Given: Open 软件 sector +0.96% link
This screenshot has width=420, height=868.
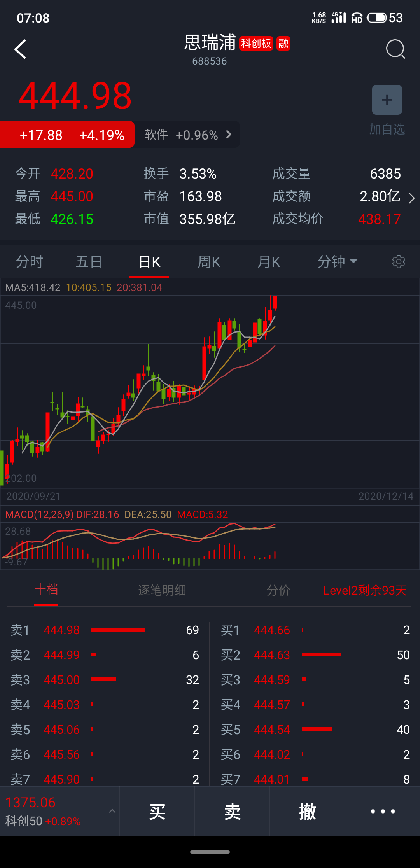Looking at the screenshot, I should [x=188, y=135].
